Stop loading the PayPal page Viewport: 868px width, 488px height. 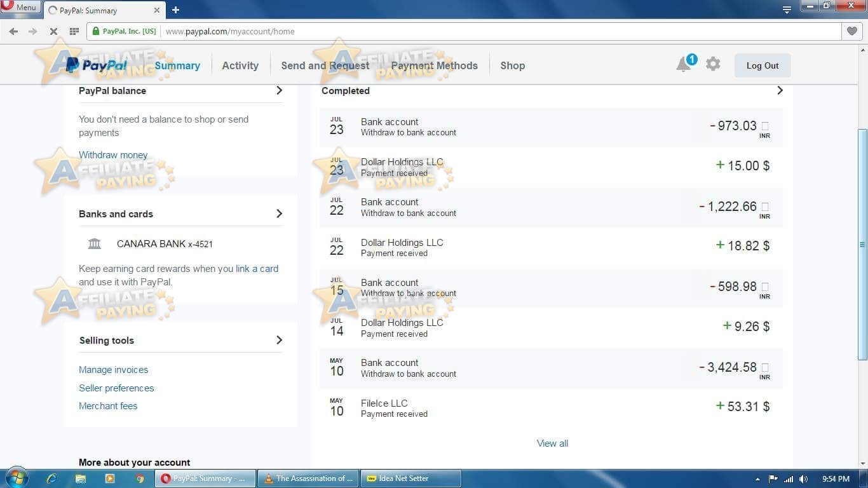tap(54, 31)
